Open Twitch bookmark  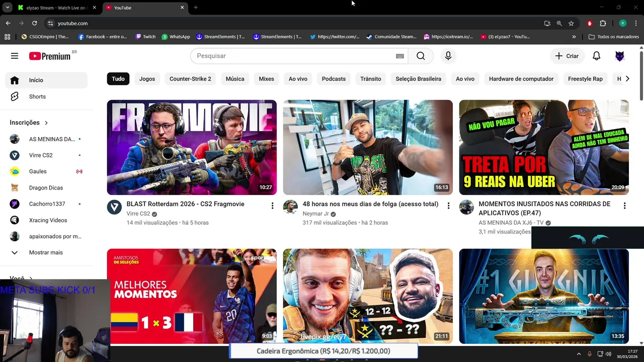[x=145, y=37]
